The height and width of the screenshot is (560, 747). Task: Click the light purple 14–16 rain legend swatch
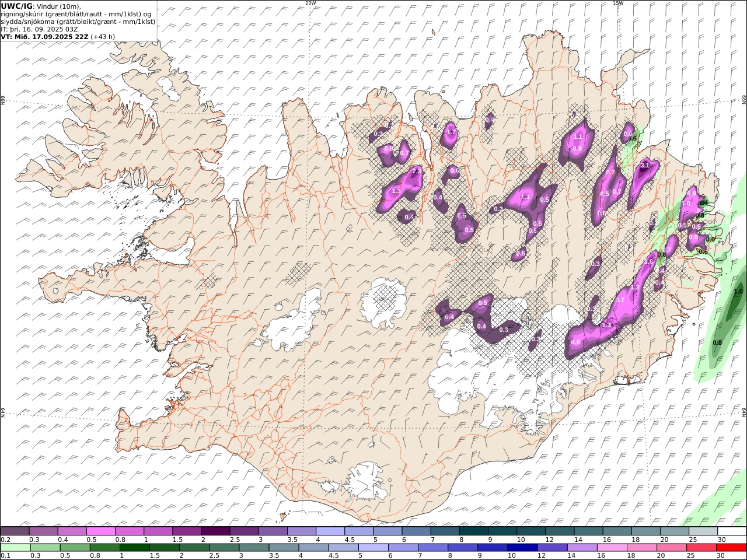tap(581, 548)
